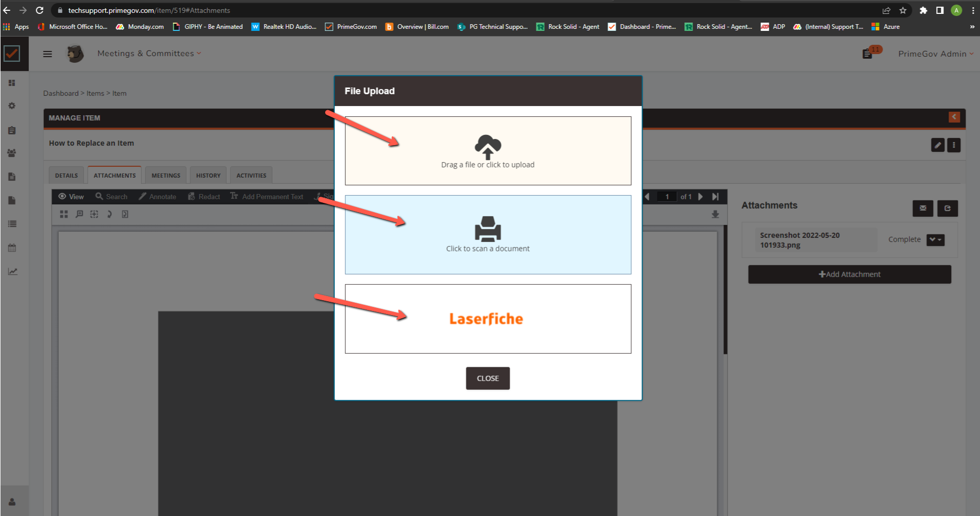Viewport: 980px width, 516px height.
Task: Open the notifications clipboard icon
Action: [868, 53]
